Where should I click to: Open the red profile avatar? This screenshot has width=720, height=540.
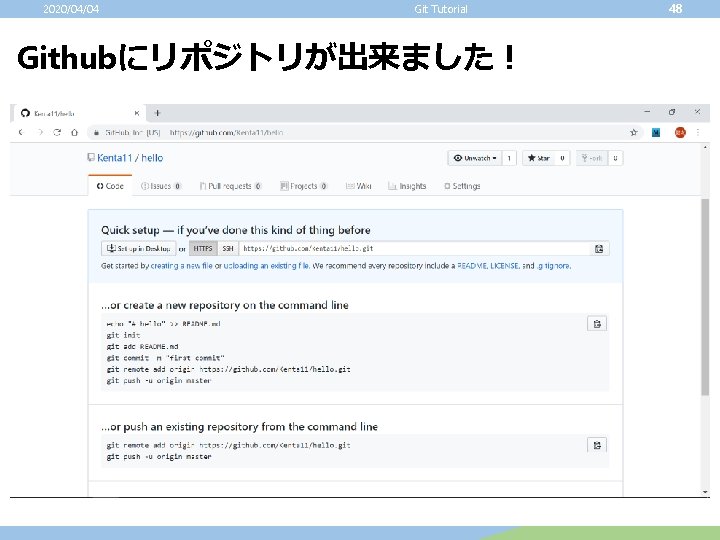click(x=680, y=132)
